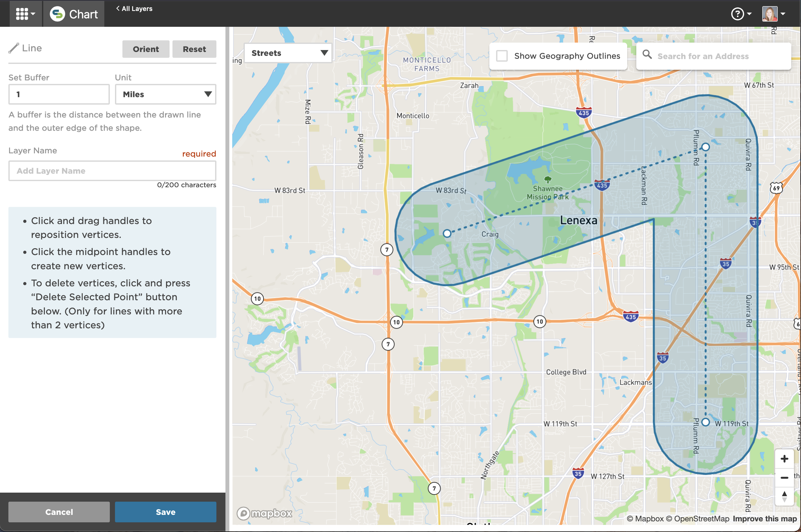Go back to All Layers
Image resolution: width=801 pixels, height=532 pixels.
point(134,8)
